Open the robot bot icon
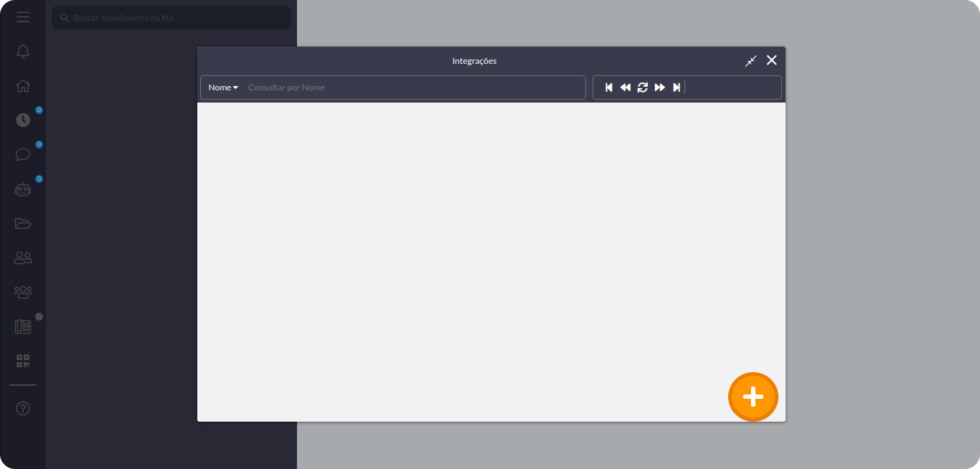Viewport: 980px width, 469px height. (x=23, y=189)
